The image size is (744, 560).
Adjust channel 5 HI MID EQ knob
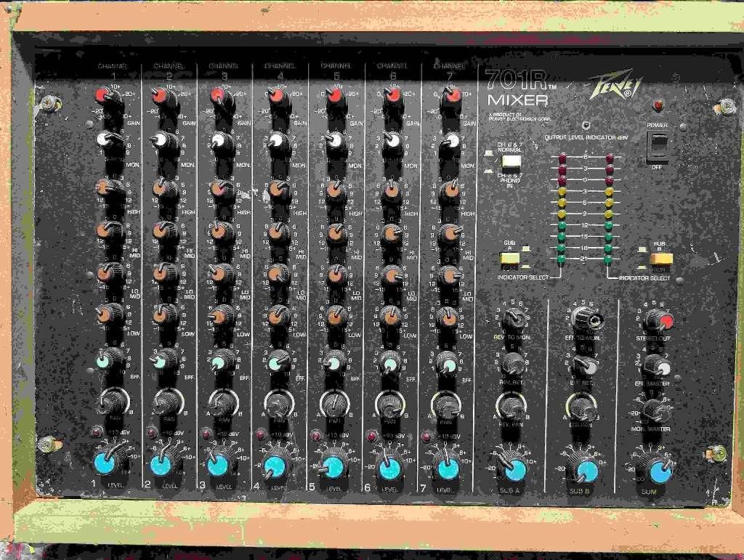336,232
